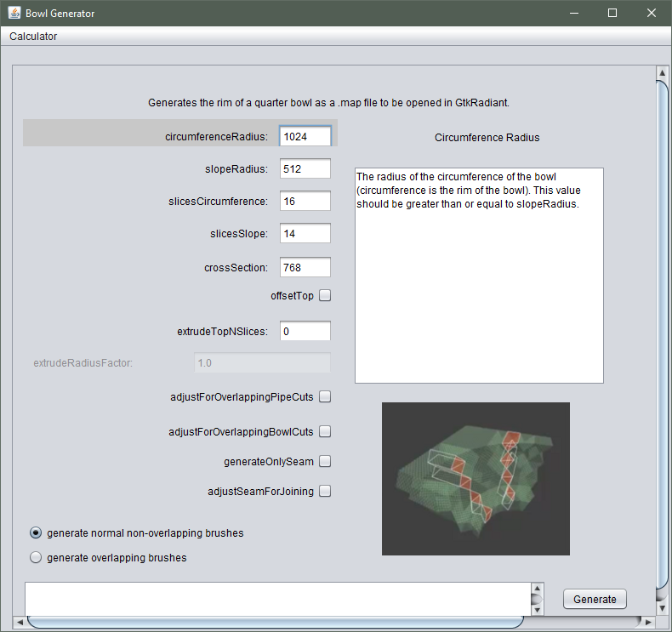Click the bowl preview image
The image size is (672, 632).
click(x=476, y=479)
